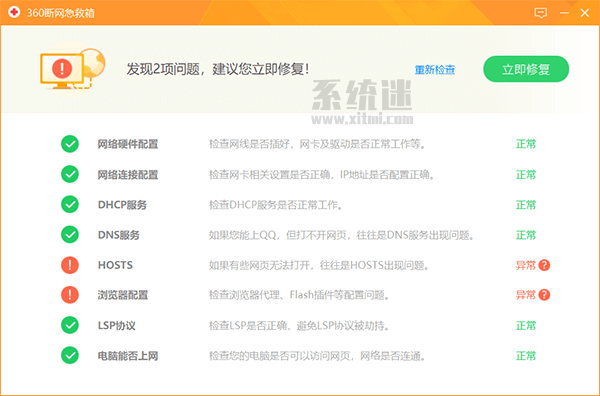
Task: Minimize the 360断网急救箱 window
Action: 564,13
